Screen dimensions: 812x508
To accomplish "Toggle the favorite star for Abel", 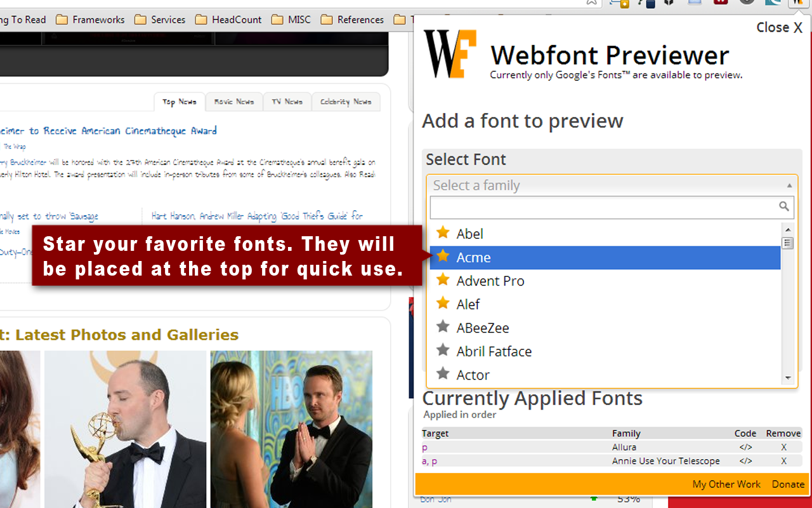I will (x=443, y=232).
